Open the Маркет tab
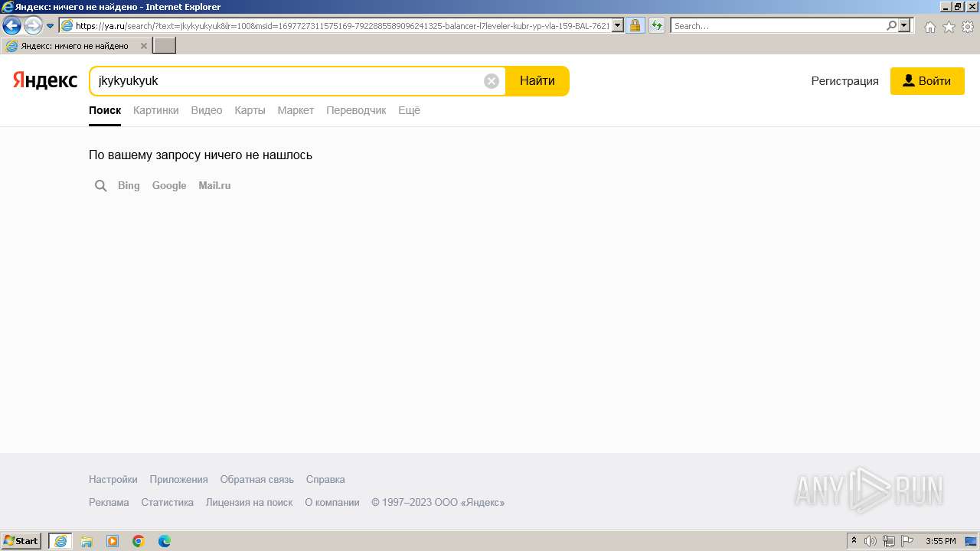This screenshot has height=551, width=980. pos(296,110)
